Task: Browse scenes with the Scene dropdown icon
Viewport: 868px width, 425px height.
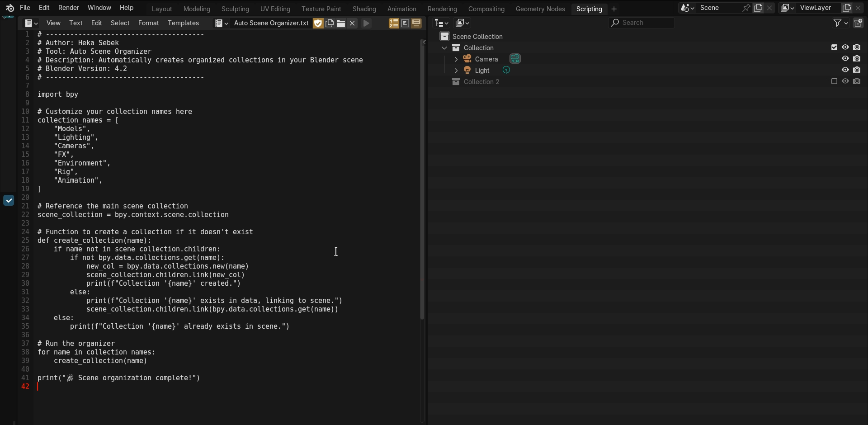Action: (687, 8)
